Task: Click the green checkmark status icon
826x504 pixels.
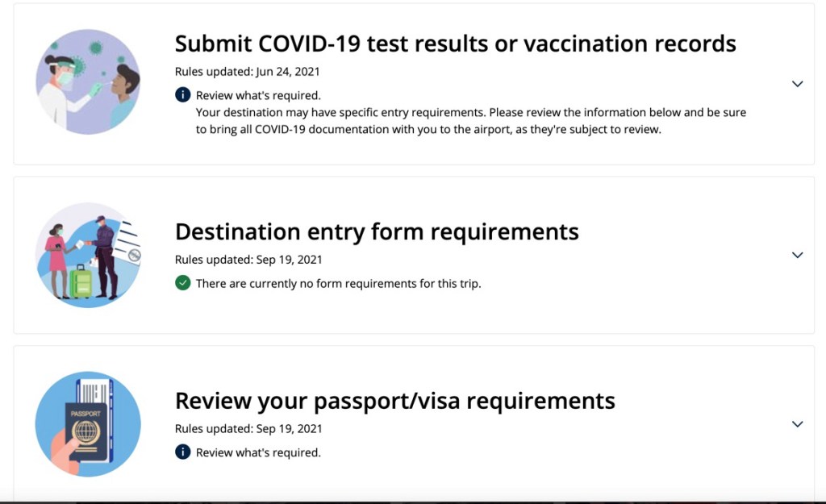Action: coord(183,283)
